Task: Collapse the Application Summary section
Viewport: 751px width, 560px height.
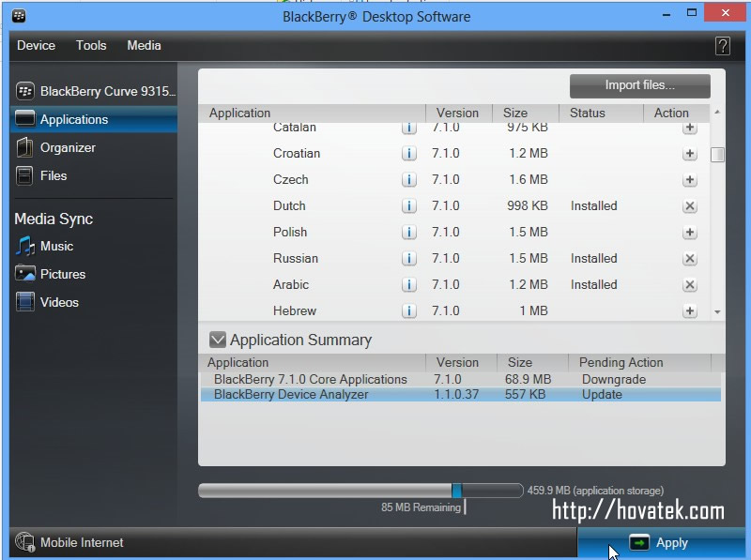Action: tap(218, 340)
